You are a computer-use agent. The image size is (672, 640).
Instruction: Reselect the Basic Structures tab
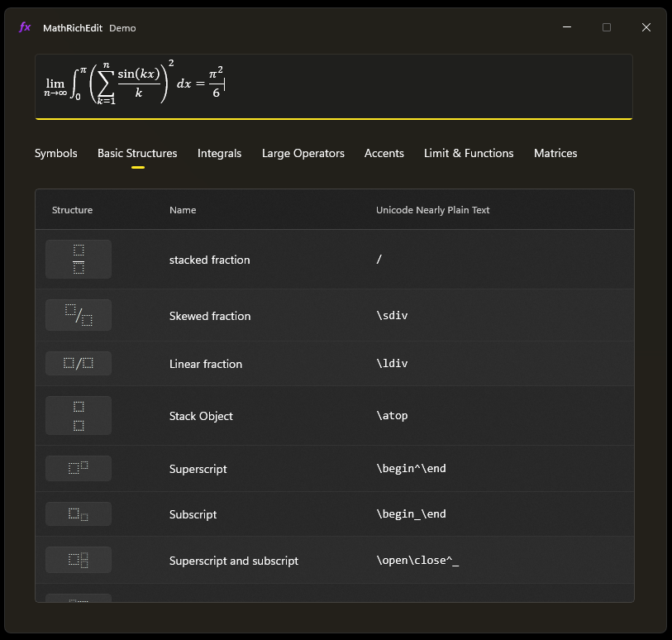pos(136,153)
